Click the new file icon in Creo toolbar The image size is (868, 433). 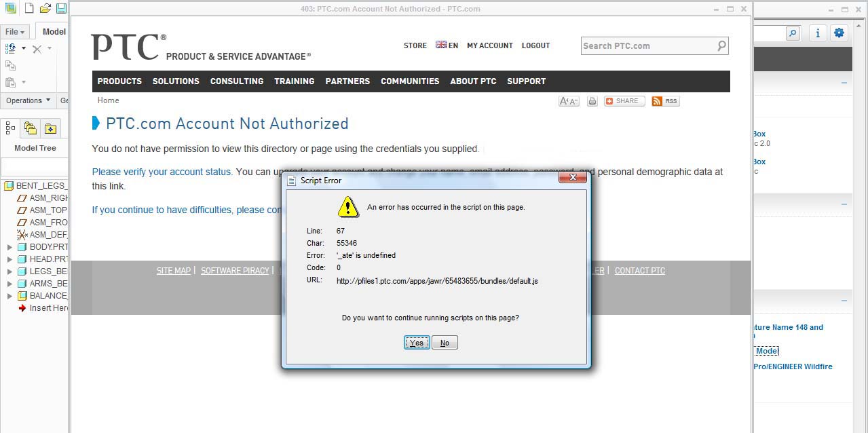[29, 8]
